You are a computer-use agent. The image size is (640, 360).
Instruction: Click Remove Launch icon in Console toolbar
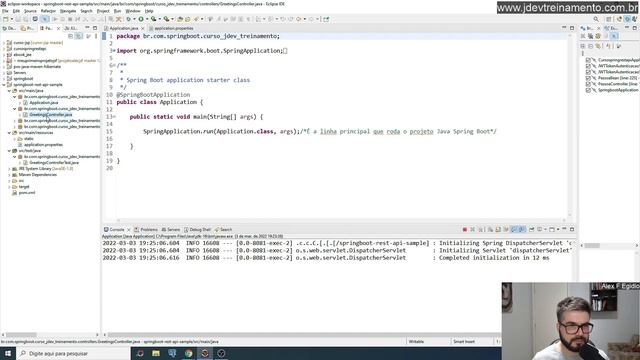[473, 229]
